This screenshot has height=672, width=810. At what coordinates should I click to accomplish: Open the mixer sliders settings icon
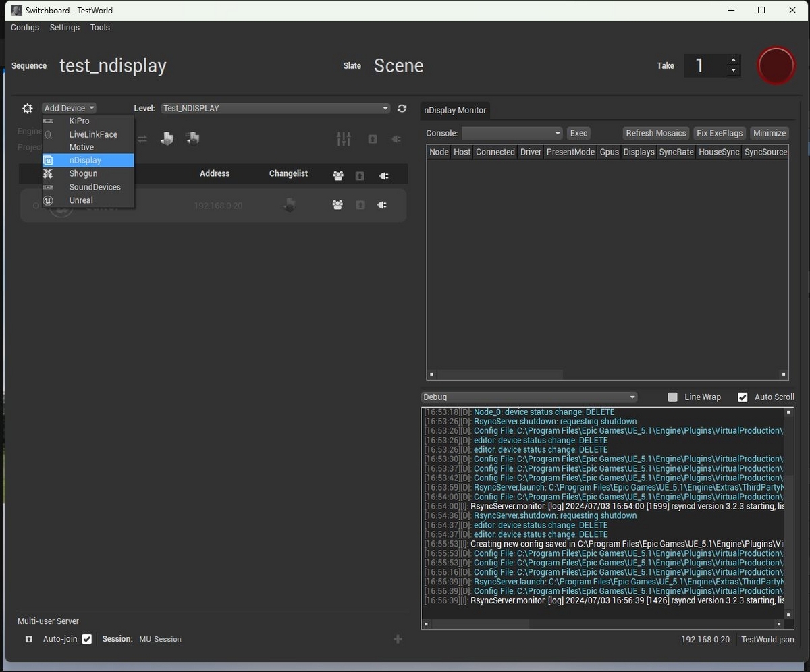344,139
